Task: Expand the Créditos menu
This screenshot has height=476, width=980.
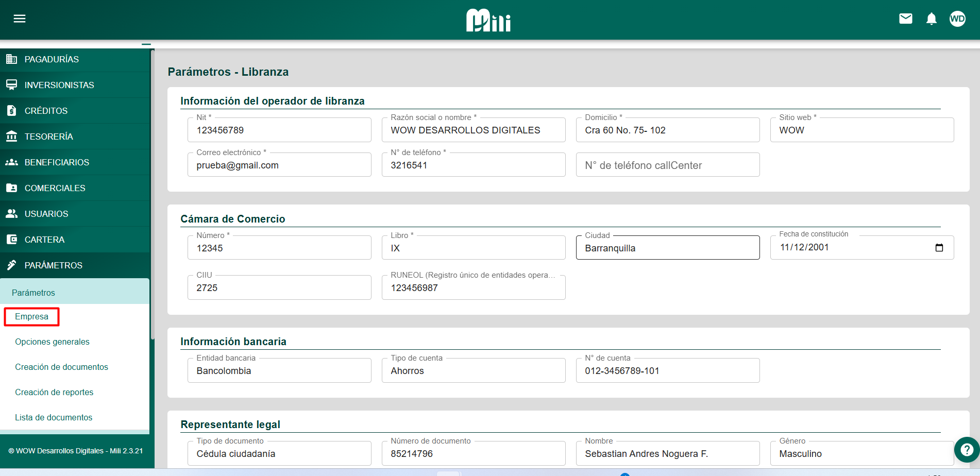Action: (x=46, y=111)
